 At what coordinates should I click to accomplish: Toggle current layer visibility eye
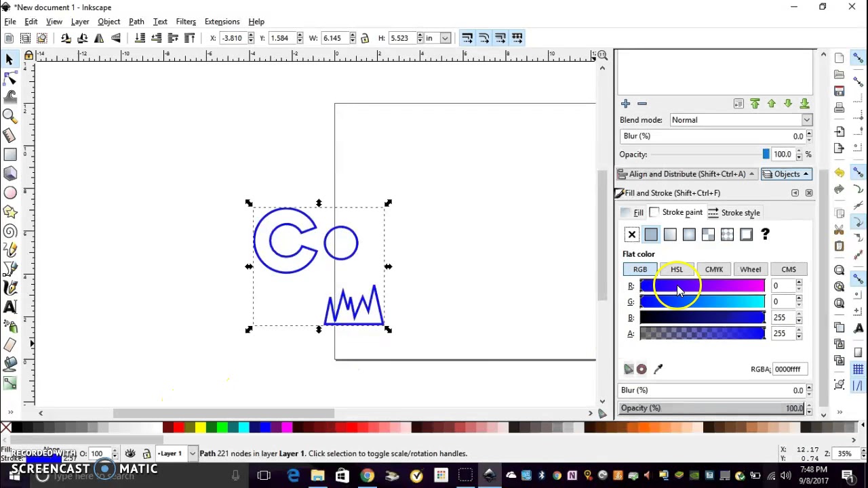pyautogui.click(x=130, y=453)
